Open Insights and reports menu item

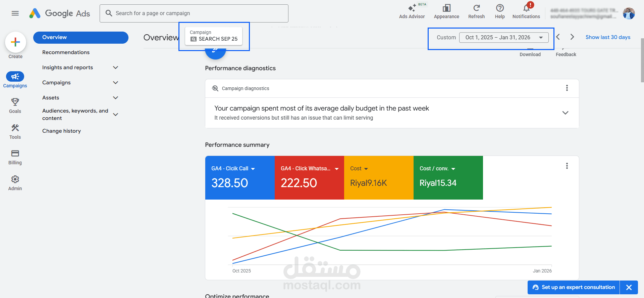(x=67, y=68)
